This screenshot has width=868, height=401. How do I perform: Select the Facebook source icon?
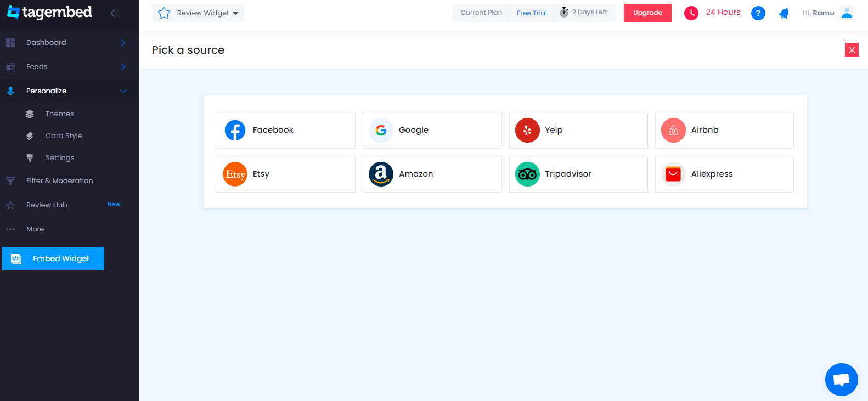coord(235,130)
